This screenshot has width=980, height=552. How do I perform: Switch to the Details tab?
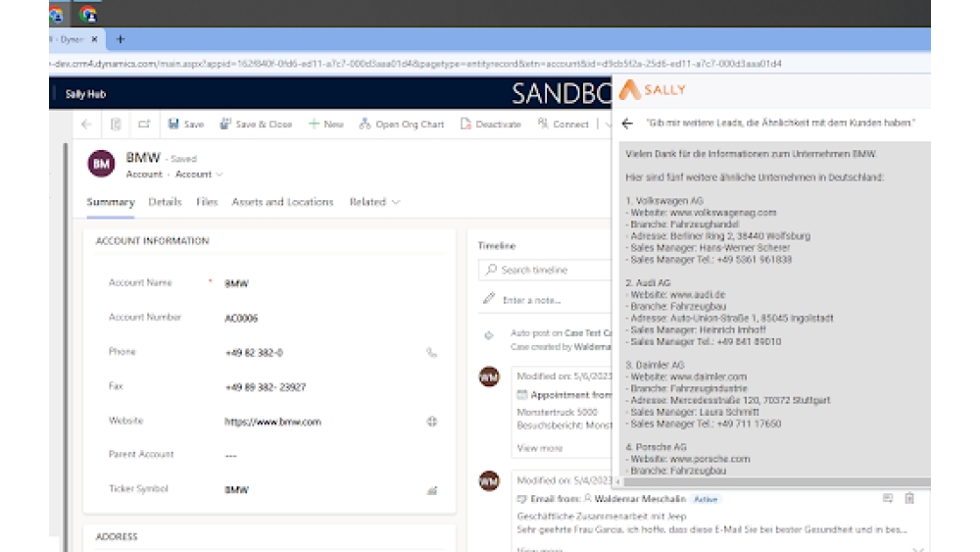click(165, 202)
